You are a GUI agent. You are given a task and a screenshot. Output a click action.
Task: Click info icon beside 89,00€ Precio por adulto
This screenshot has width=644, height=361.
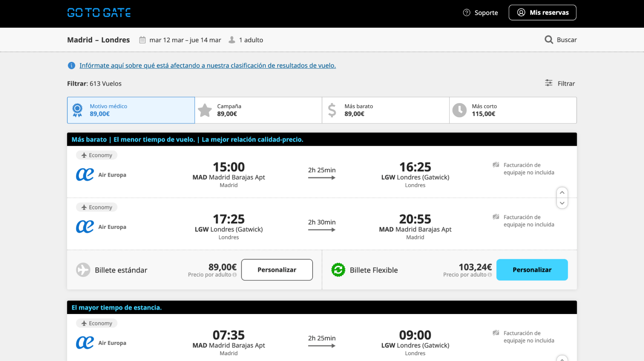[x=235, y=275]
